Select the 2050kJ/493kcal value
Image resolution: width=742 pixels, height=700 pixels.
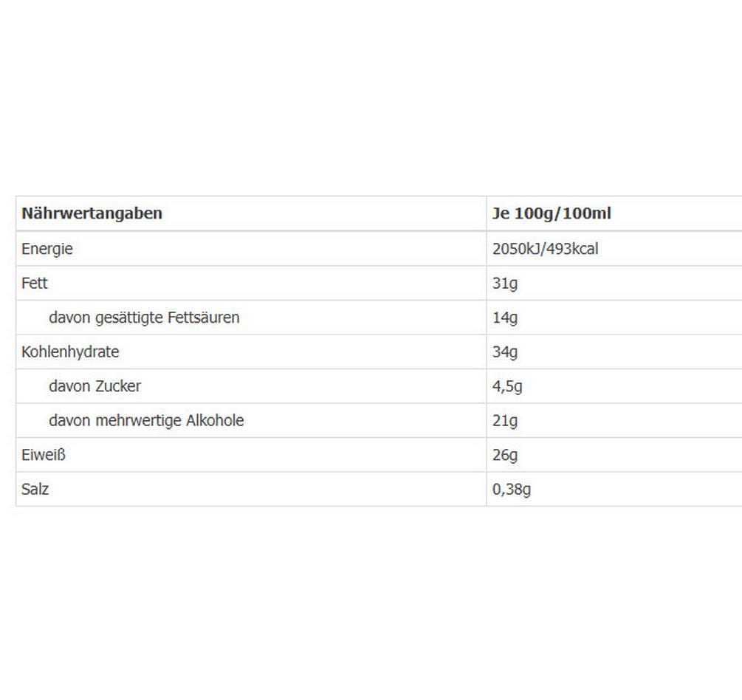(545, 249)
